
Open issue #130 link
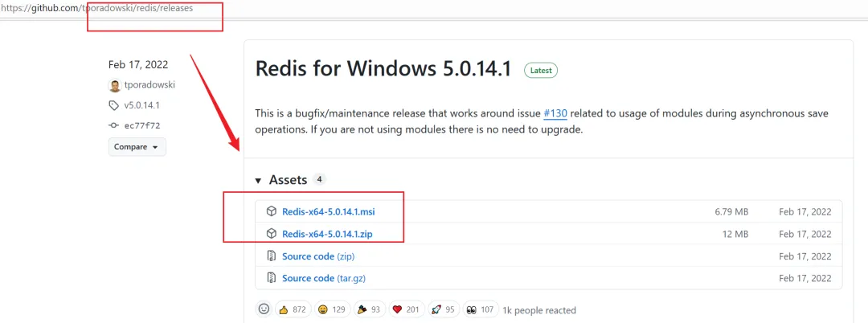(554, 114)
